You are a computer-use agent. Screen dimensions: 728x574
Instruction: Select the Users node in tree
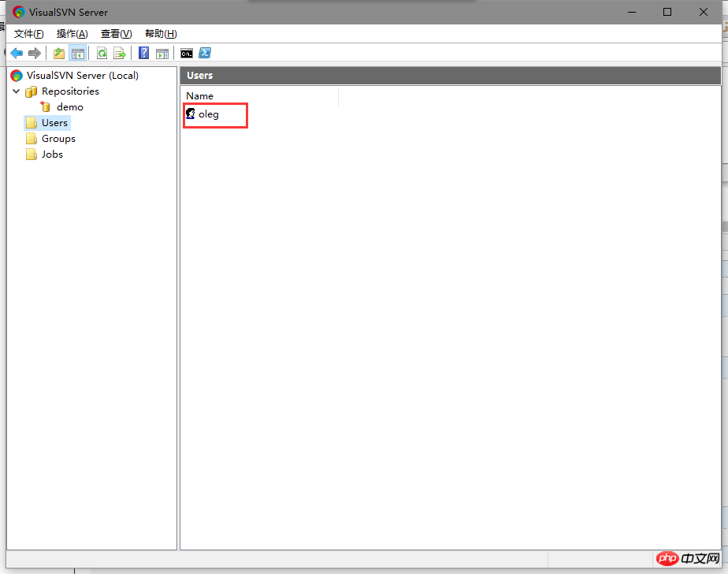pos(54,123)
